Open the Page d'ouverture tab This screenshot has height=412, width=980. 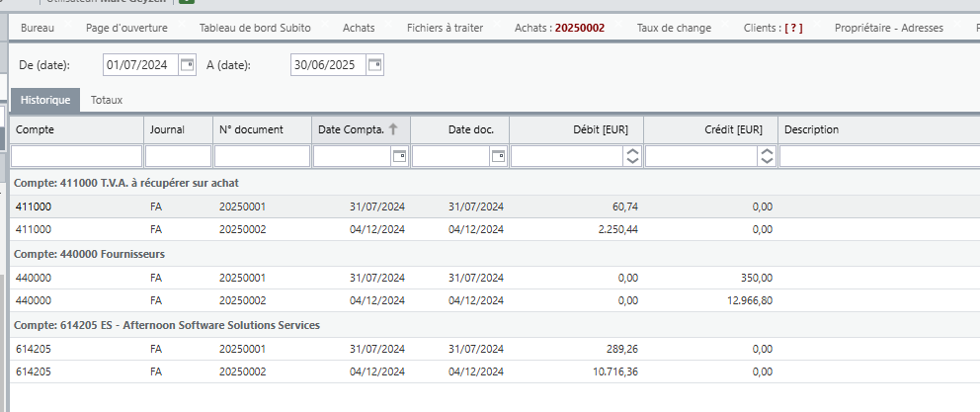126,28
